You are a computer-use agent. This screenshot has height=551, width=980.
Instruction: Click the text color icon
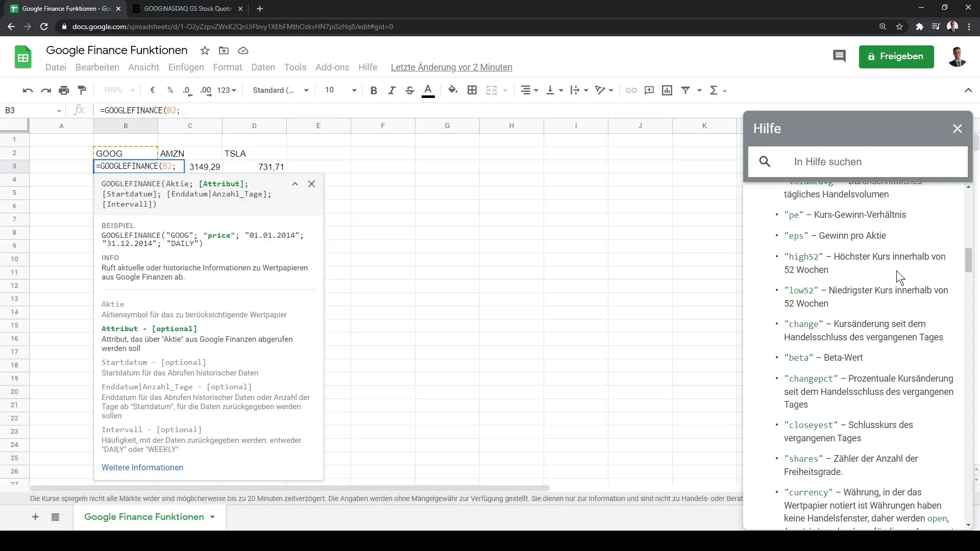pyautogui.click(x=428, y=89)
